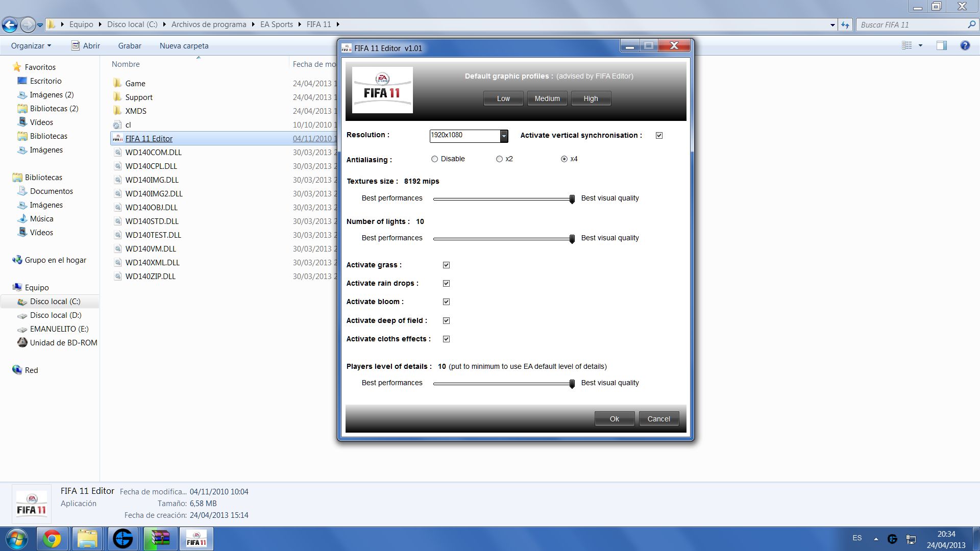This screenshot has height=551, width=980.
Task: Select antialiasing x2 option
Action: pos(499,159)
